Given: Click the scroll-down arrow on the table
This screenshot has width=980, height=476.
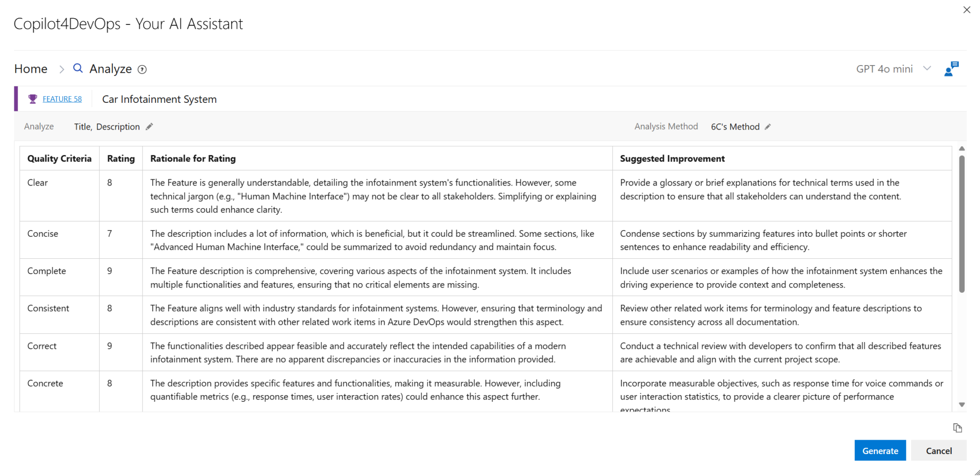Looking at the screenshot, I should (x=962, y=404).
